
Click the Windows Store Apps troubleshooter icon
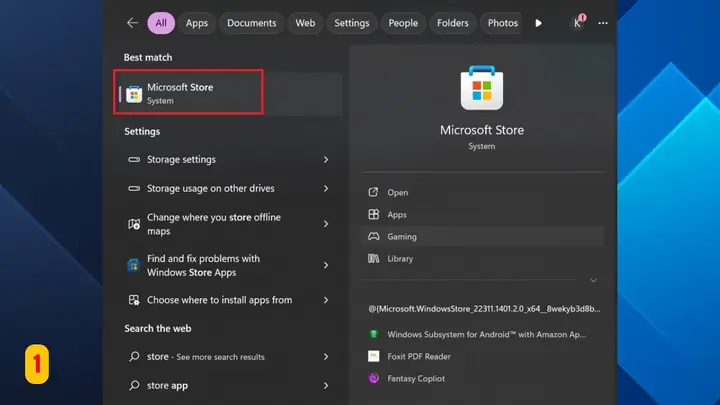tap(134, 265)
